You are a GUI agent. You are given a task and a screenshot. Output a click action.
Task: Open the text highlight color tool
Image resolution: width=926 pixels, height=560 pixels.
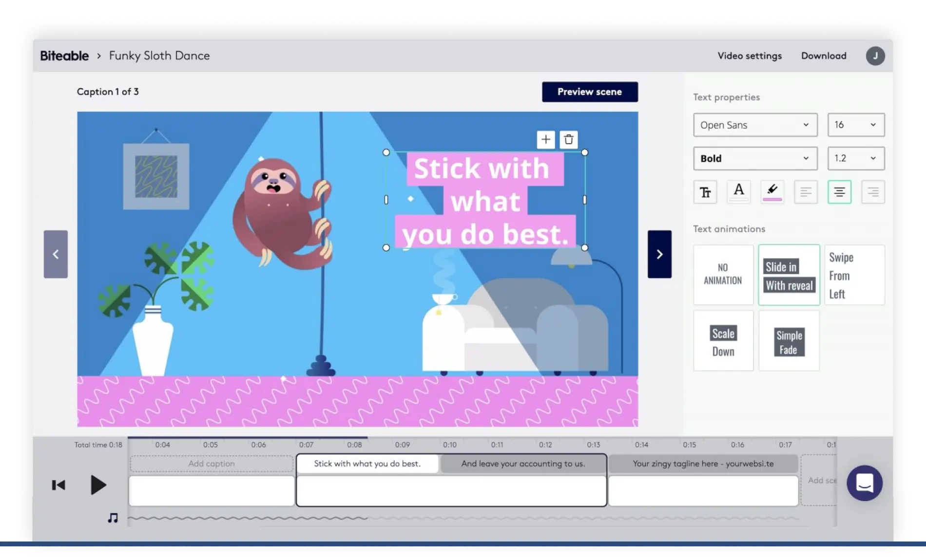click(772, 191)
